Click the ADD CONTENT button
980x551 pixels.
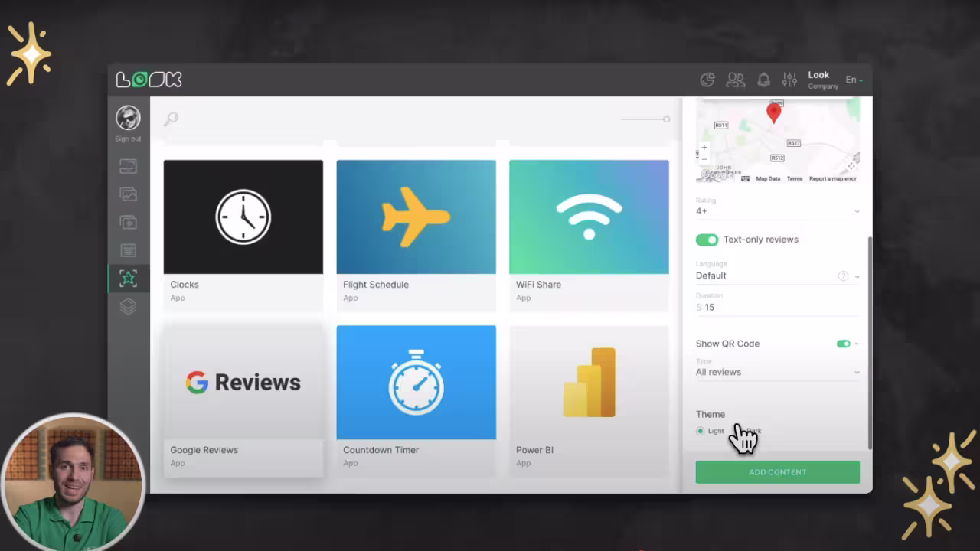click(778, 472)
